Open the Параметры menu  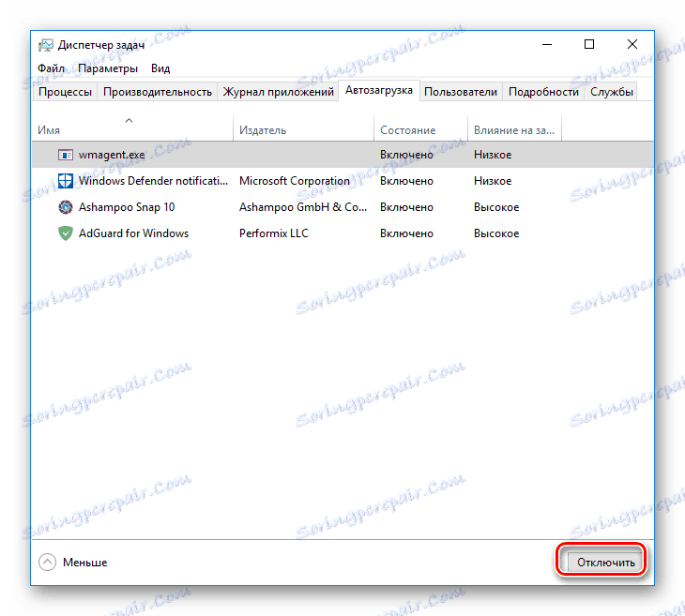[108, 68]
